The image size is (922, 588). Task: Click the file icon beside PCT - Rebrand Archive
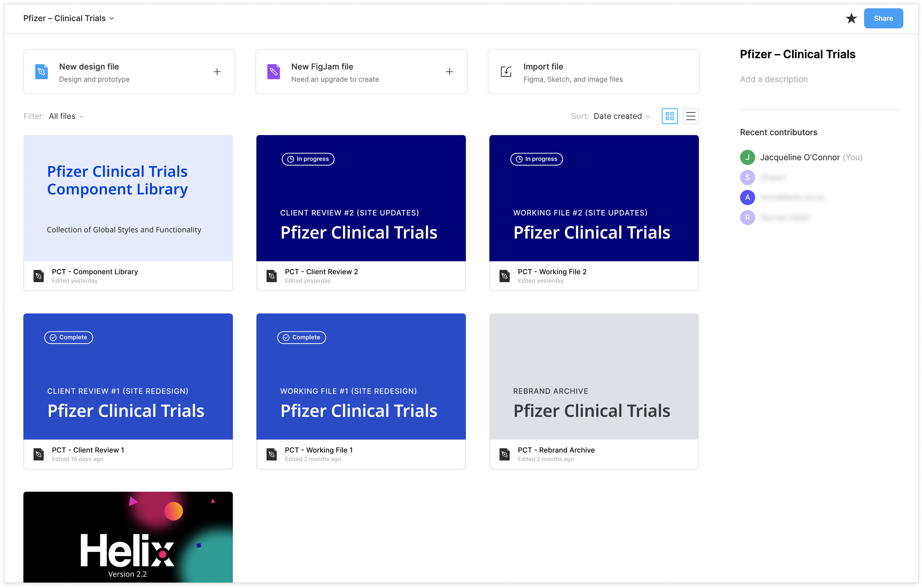pos(504,454)
